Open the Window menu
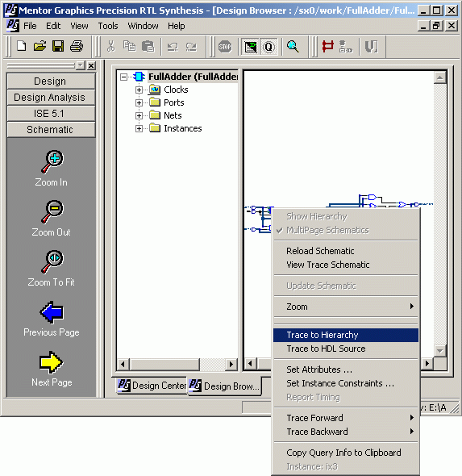 pyautogui.click(x=143, y=26)
